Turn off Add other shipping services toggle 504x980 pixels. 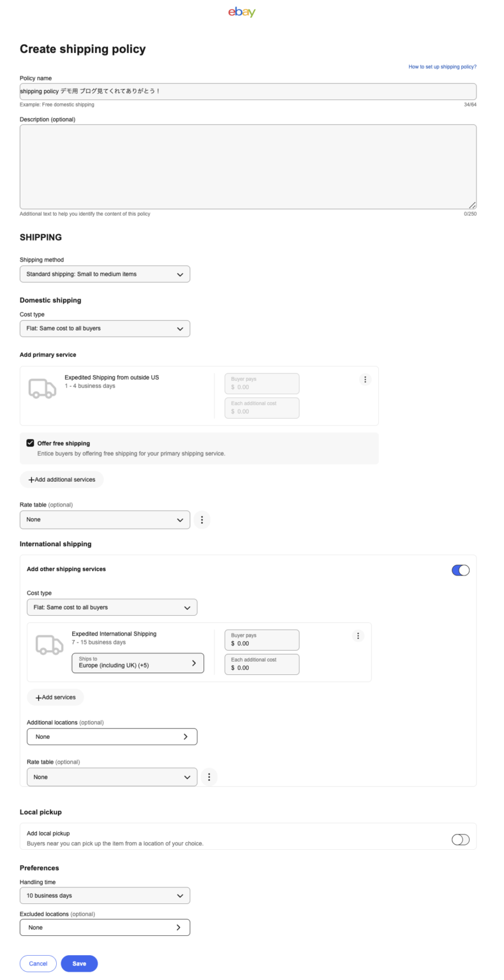460,570
